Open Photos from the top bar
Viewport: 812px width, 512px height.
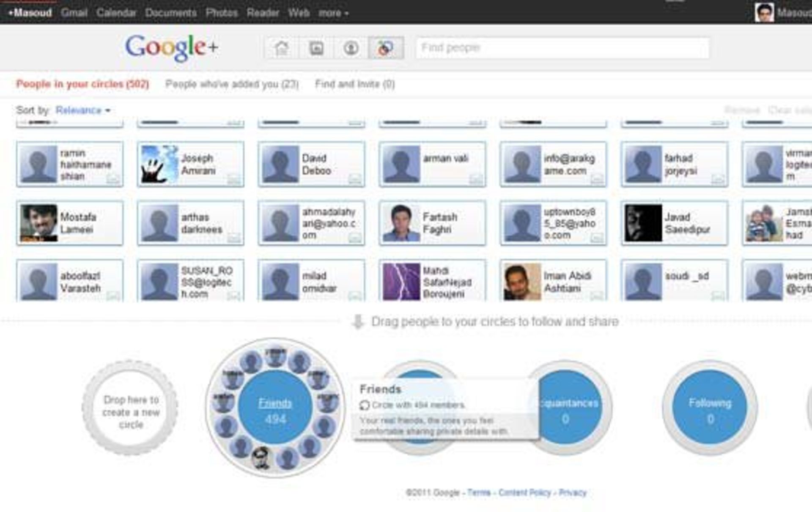coord(222,13)
